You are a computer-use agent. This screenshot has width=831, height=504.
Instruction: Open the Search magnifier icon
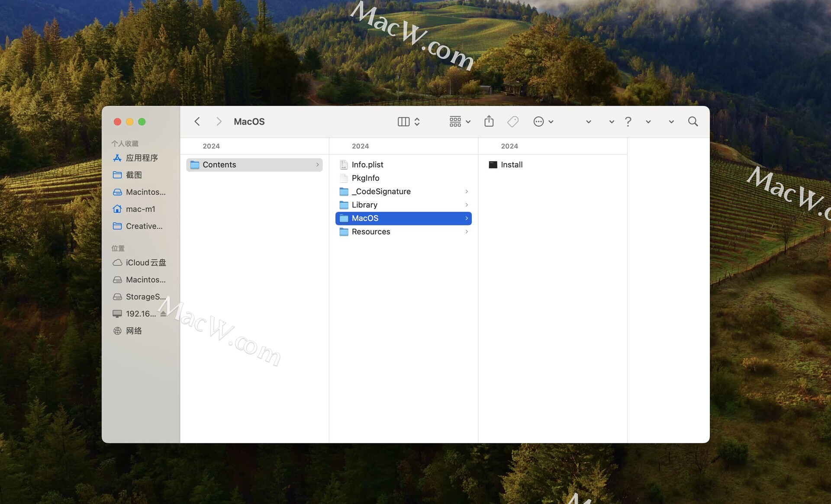click(x=692, y=122)
